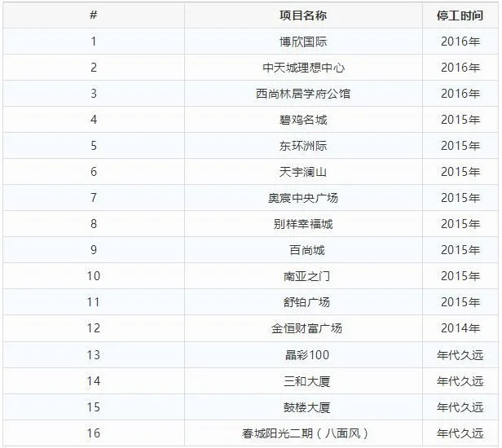Click row number 8 cell
The image size is (502, 448).
94,224
